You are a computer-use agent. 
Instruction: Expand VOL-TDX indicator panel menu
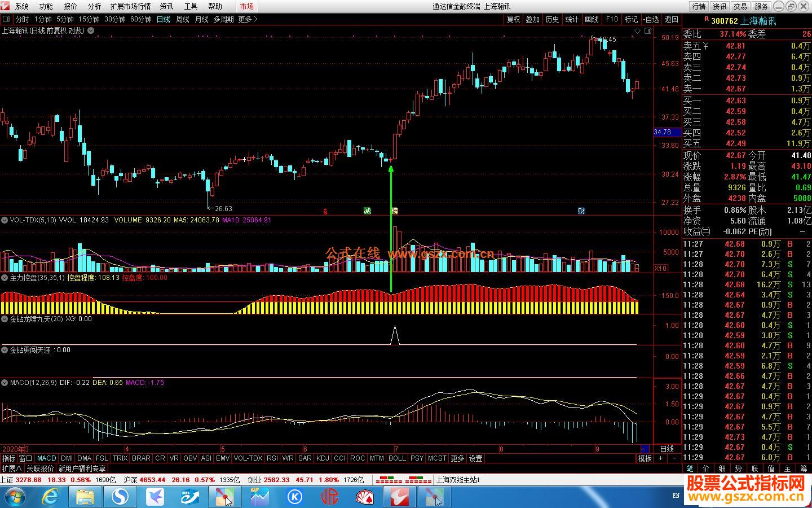[x=5, y=220]
